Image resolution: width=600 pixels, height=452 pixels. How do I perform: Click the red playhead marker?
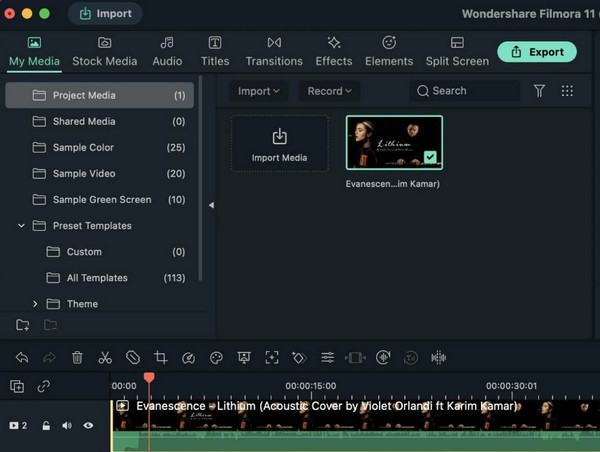coord(149,378)
